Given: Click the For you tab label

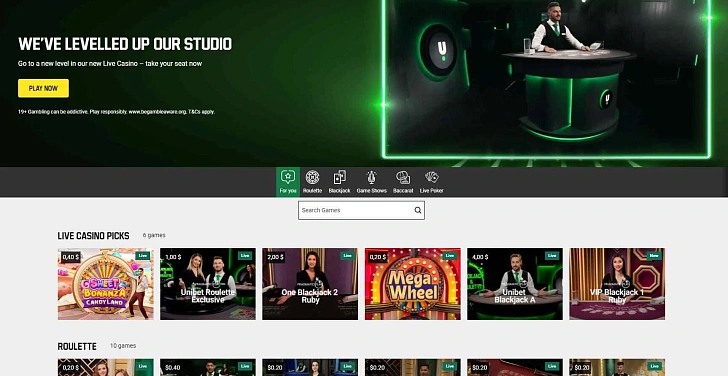Looking at the screenshot, I should point(288,191).
